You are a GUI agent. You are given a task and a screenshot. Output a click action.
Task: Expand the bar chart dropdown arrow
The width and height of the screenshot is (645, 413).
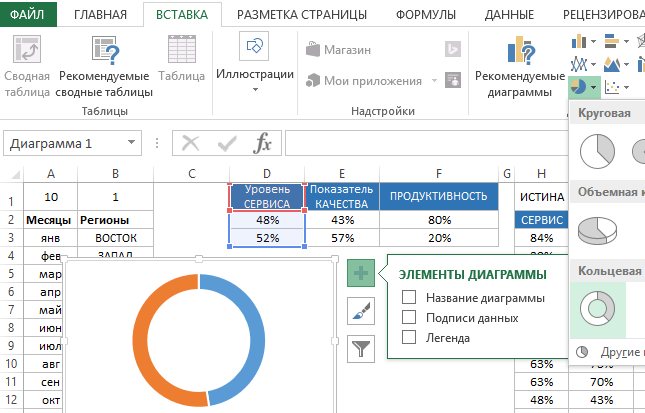pos(626,41)
